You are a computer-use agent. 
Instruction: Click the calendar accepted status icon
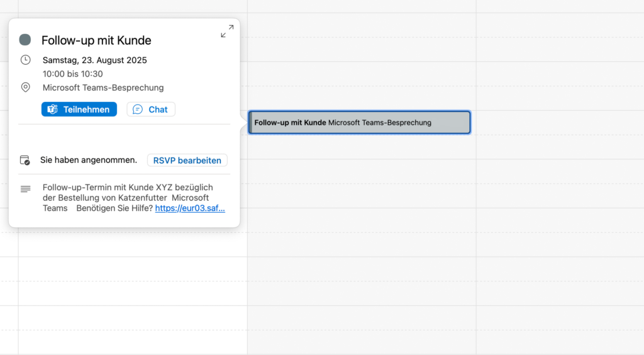(25, 161)
